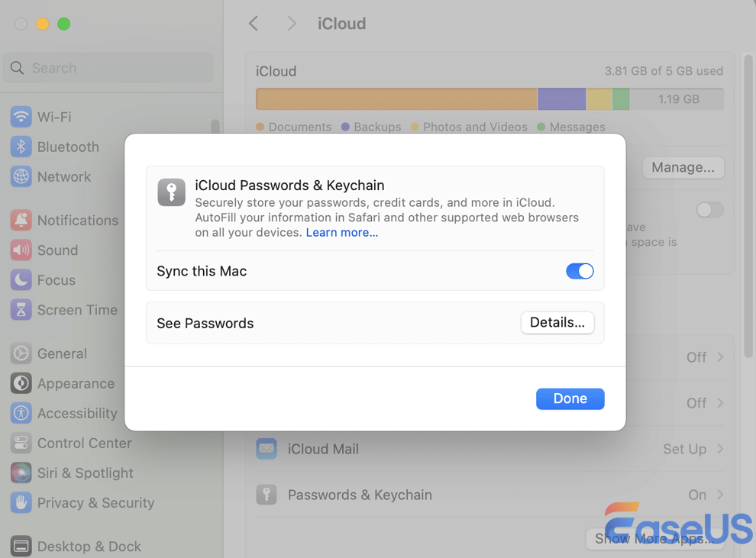
Task: Expand the iCloud Mail Set Up chevron
Action: coord(720,449)
